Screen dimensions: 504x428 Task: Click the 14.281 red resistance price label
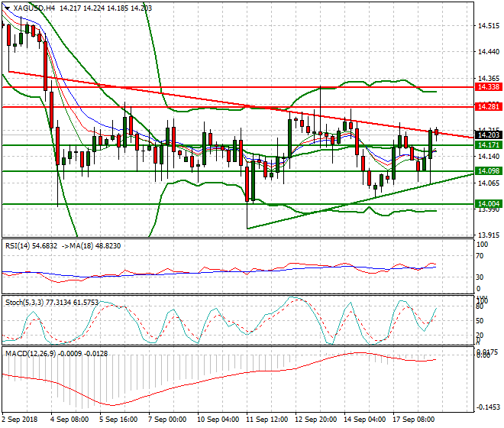click(x=488, y=106)
